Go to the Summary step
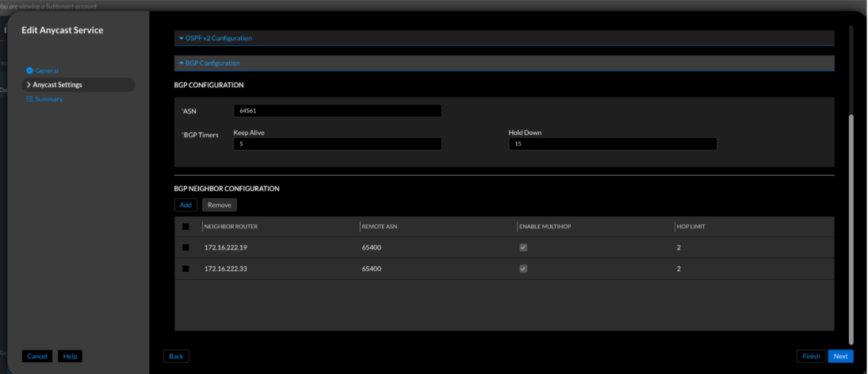The width and height of the screenshot is (868, 374). pos(48,99)
